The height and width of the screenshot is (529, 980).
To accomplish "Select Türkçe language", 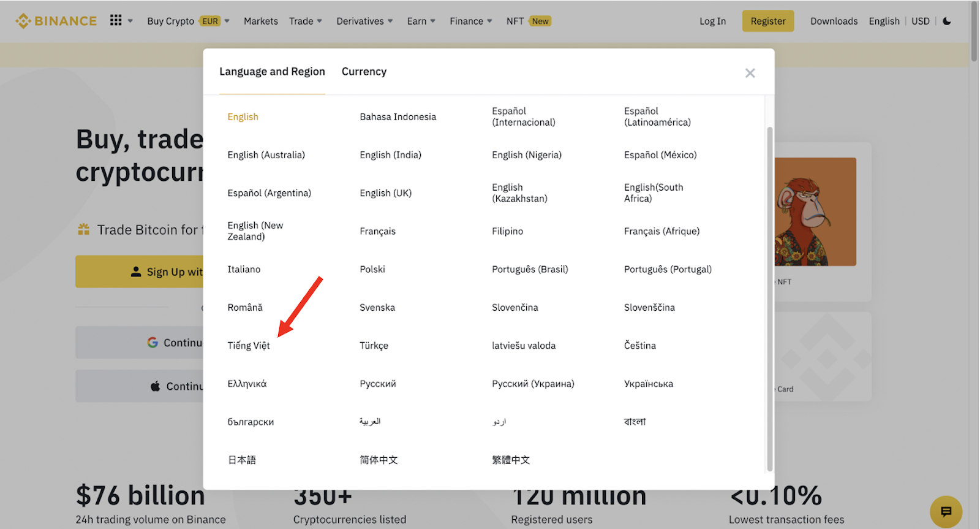I will (374, 346).
